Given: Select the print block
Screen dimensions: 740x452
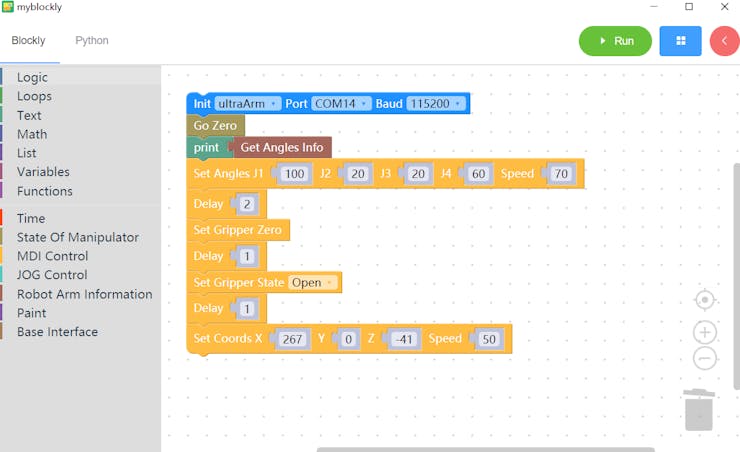Looking at the screenshot, I should 206,147.
